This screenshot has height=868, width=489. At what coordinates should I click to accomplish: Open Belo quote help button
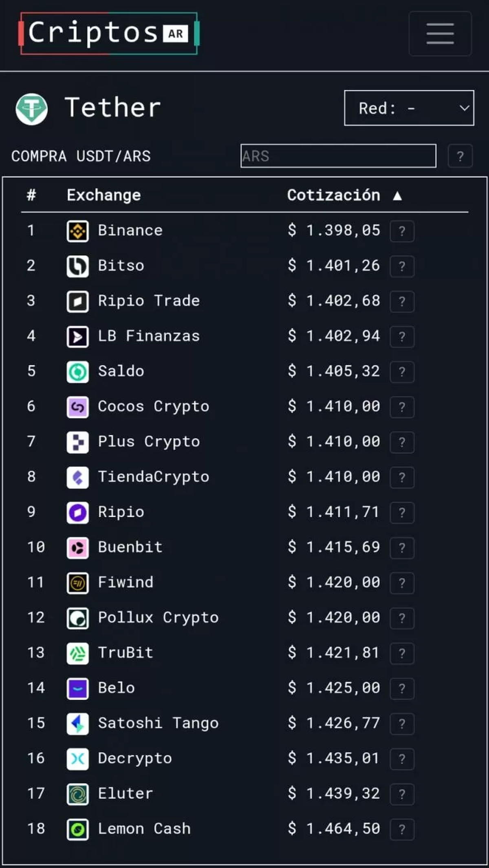point(402,689)
